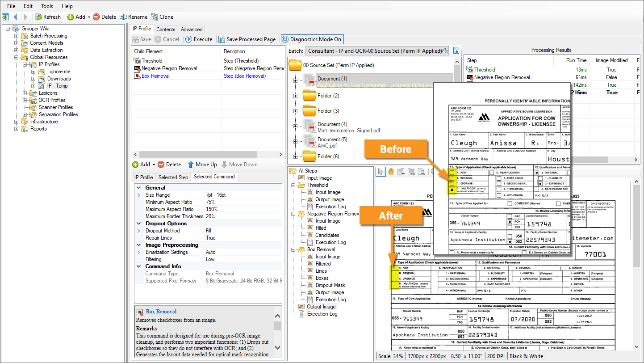The image size is (644, 363).
Task: Select the zoom-to-region magnifier tool
Action: 411,172
